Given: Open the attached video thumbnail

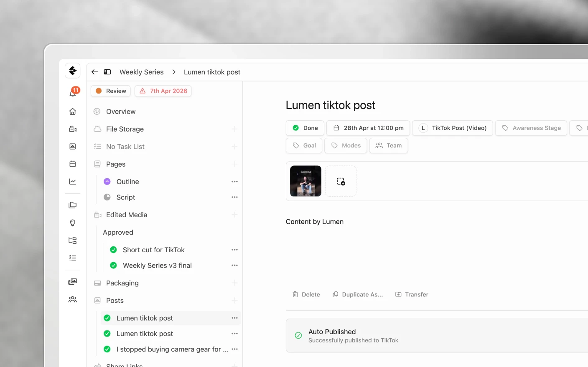Looking at the screenshot, I should (306, 181).
